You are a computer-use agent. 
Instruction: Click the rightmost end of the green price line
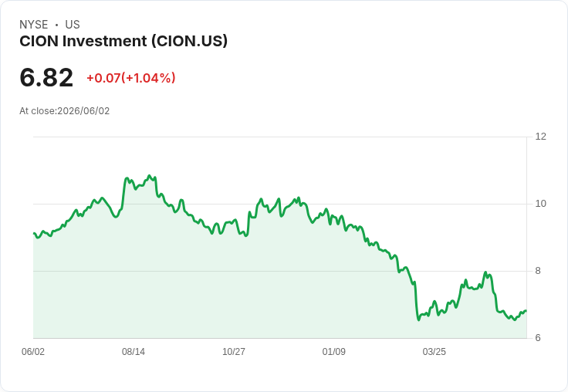tap(526, 311)
